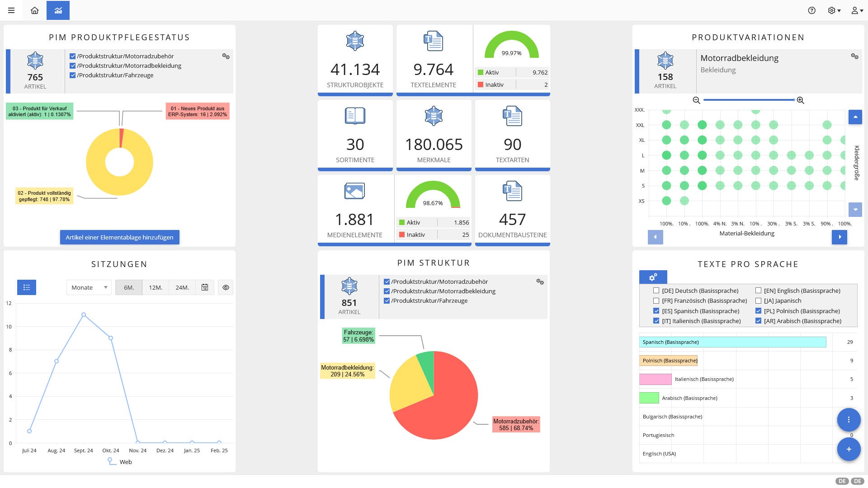This screenshot has width=868, height=488.
Task: Expand the top bar settings gear dropdown
Action: pyautogui.click(x=834, y=10)
